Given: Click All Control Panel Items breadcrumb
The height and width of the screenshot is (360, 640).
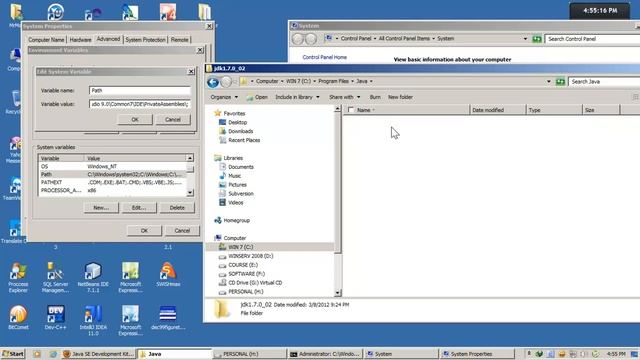Looking at the screenshot, I should point(404,38).
